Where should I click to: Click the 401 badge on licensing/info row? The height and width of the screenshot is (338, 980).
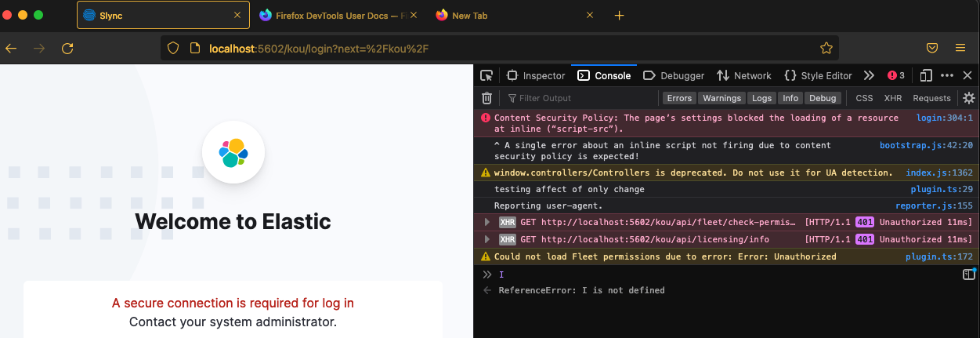[865, 239]
